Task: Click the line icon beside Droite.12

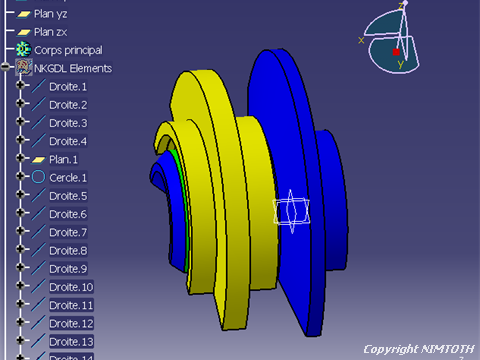Action: coord(38,323)
